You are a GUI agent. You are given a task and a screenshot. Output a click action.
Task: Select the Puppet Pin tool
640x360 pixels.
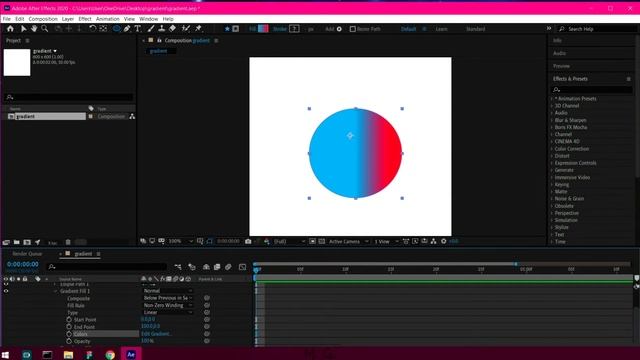(x=199, y=29)
